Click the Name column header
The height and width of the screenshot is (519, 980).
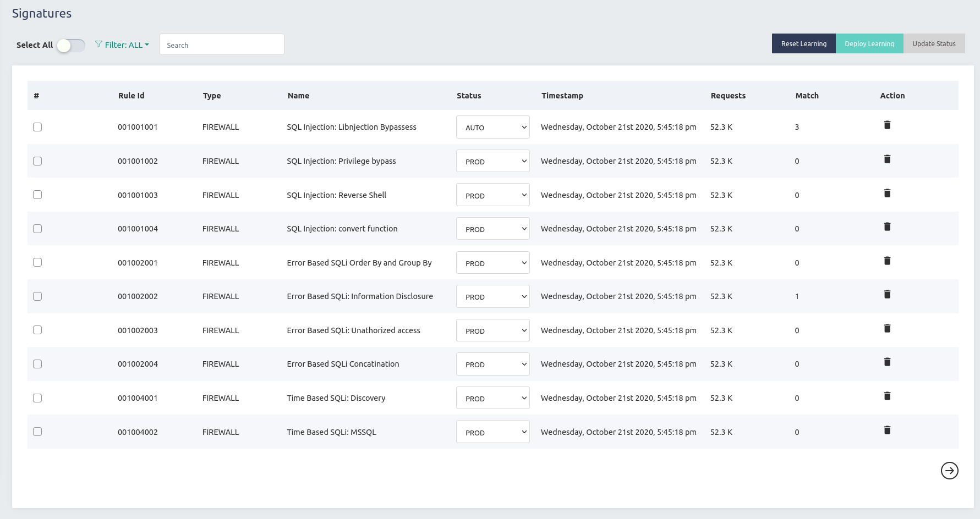pyautogui.click(x=298, y=96)
